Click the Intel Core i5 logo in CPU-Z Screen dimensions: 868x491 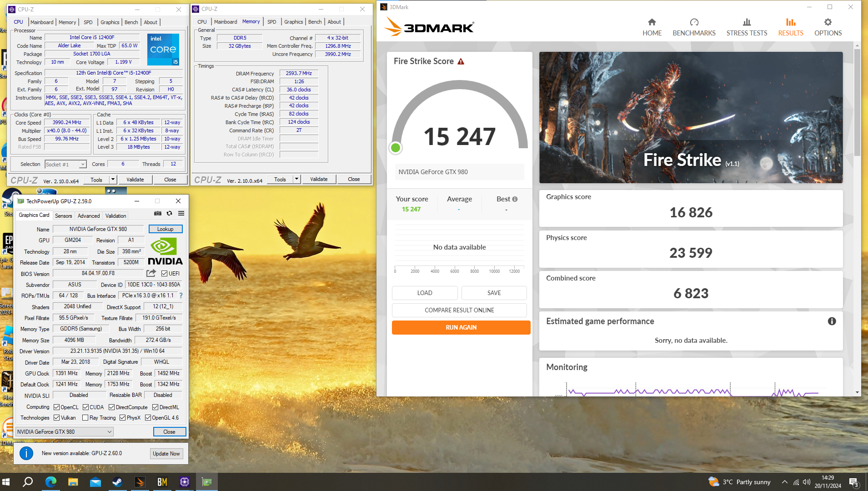(x=163, y=50)
